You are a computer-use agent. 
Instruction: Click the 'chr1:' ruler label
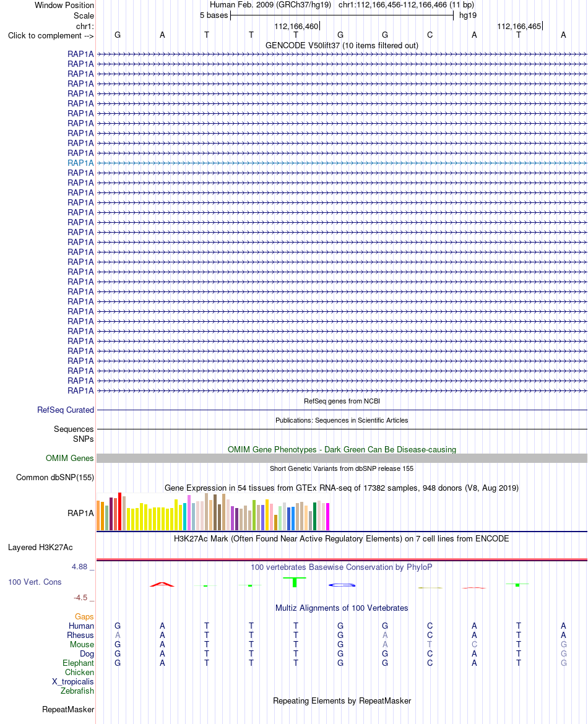point(85,27)
